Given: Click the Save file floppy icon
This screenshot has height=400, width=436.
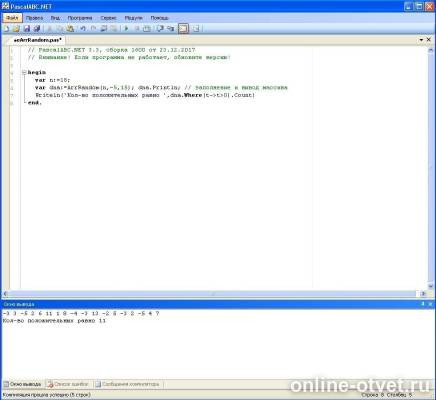Looking at the screenshot, I should 27,29.
